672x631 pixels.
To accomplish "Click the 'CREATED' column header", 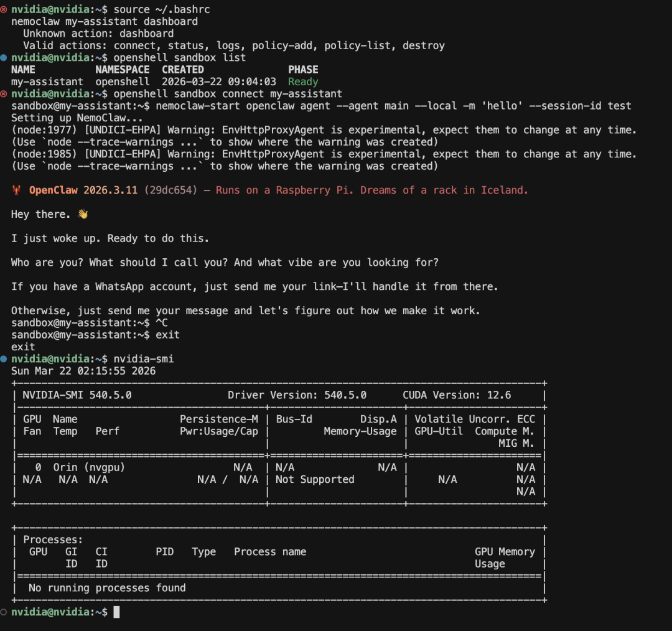I will click(183, 70).
